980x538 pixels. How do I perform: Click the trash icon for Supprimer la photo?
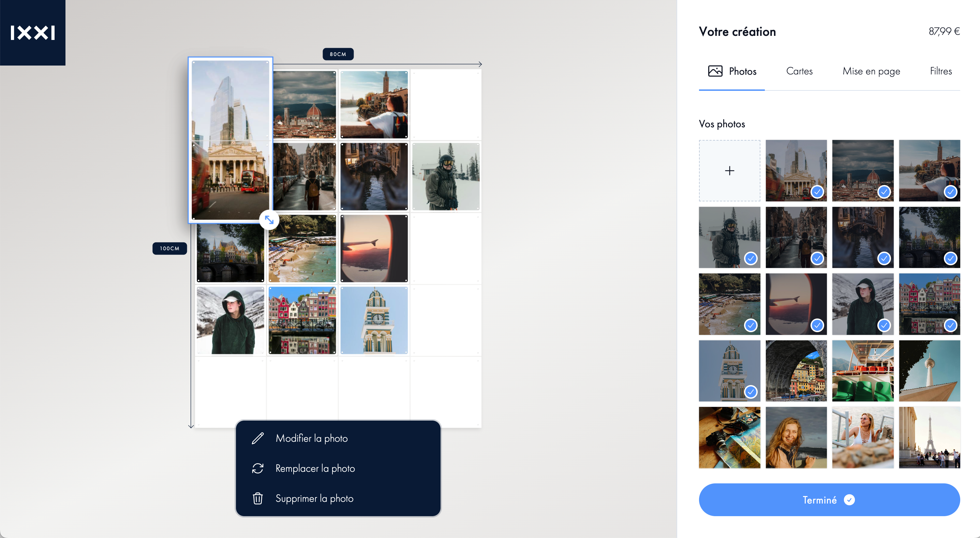257,498
